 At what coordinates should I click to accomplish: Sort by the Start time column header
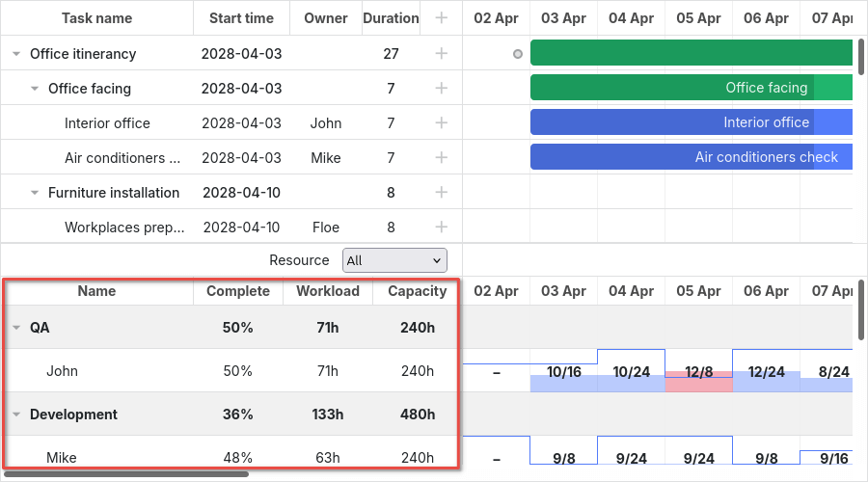pos(241,18)
